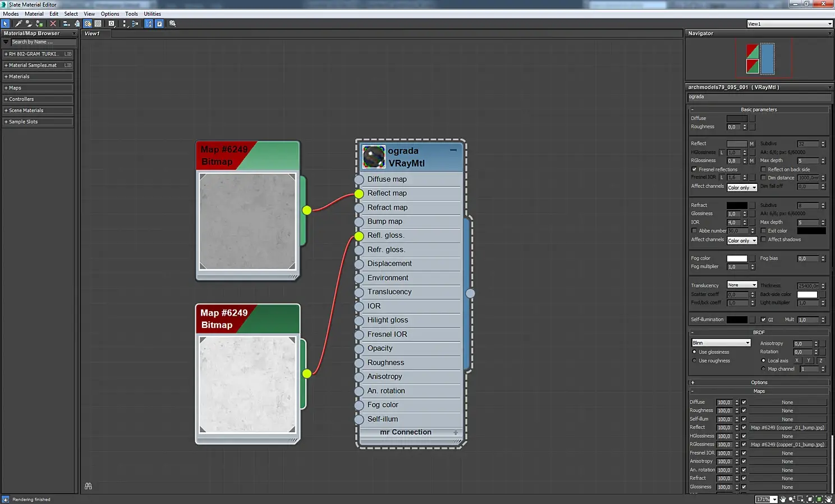This screenshot has width=835, height=504.
Task: Select the Use roughness radio button
Action: [694, 360]
